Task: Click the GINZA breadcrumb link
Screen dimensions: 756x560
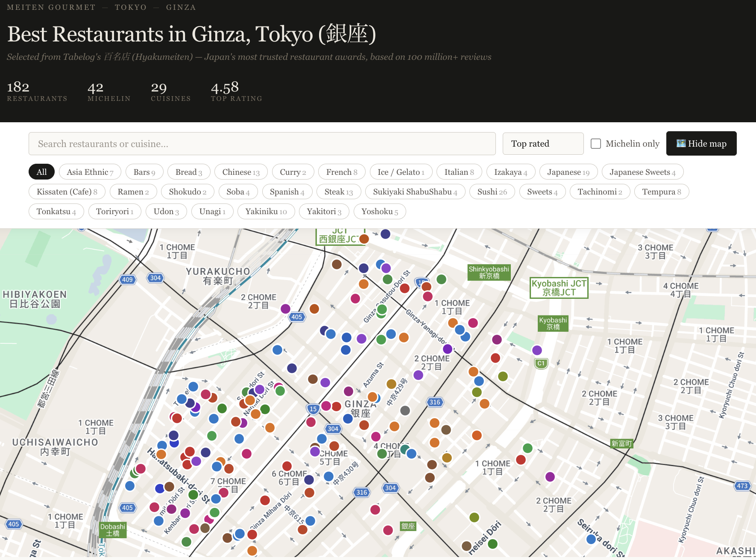Action: pyautogui.click(x=181, y=7)
